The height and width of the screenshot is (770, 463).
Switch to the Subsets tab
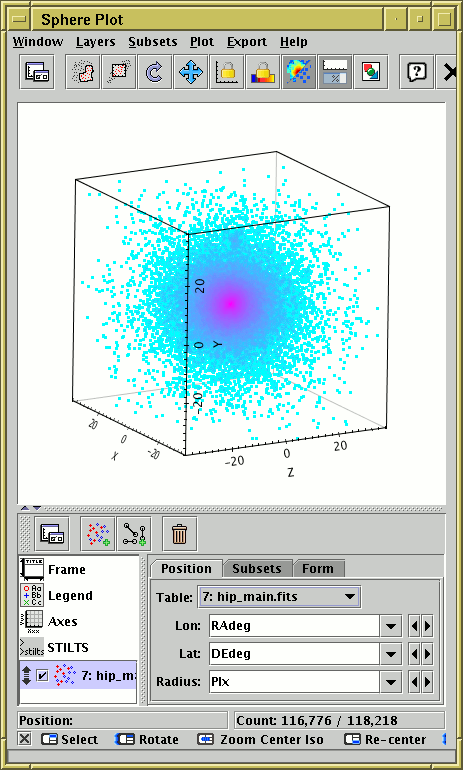click(257, 569)
